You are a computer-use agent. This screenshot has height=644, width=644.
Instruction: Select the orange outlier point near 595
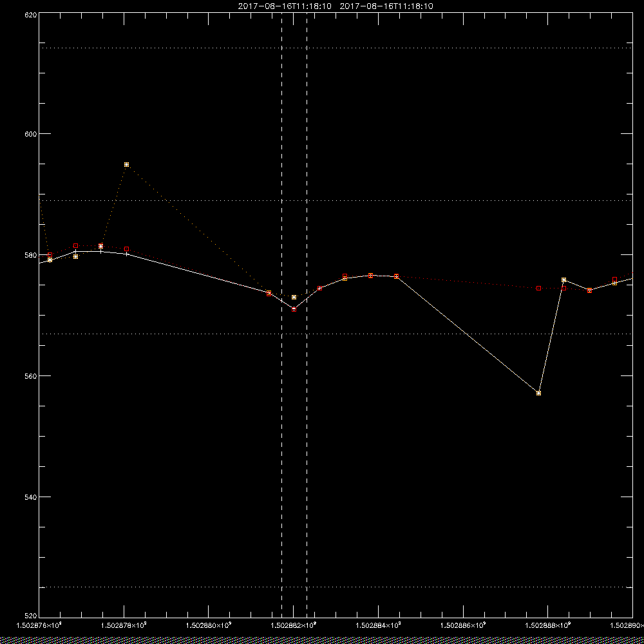point(126,164)
